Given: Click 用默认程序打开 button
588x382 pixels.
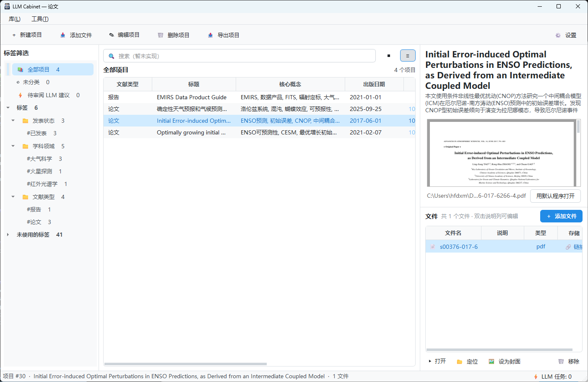Looking at the screenshot, I should pos(555,196).
